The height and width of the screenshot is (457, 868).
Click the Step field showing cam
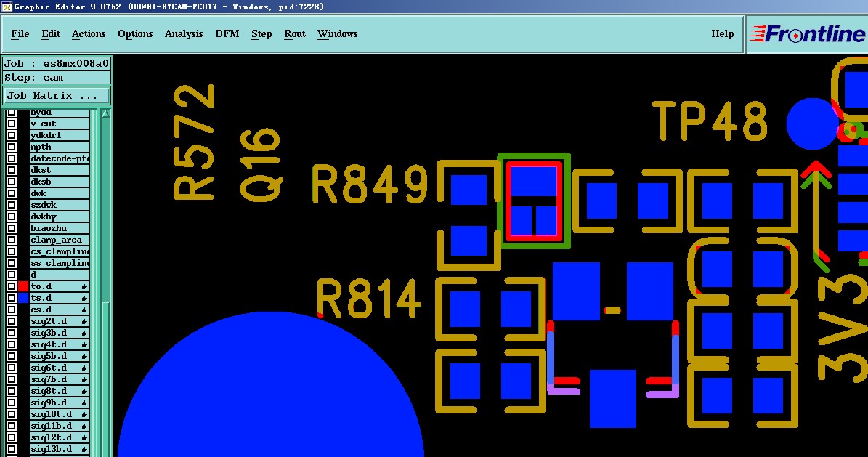coord(57,78)
